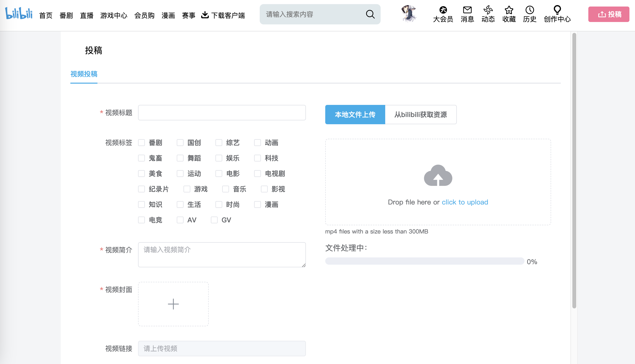The height and width of the screenshot is (364, 635).
Task: Check the 知识 tag checkbox
Action: (141, 204)
